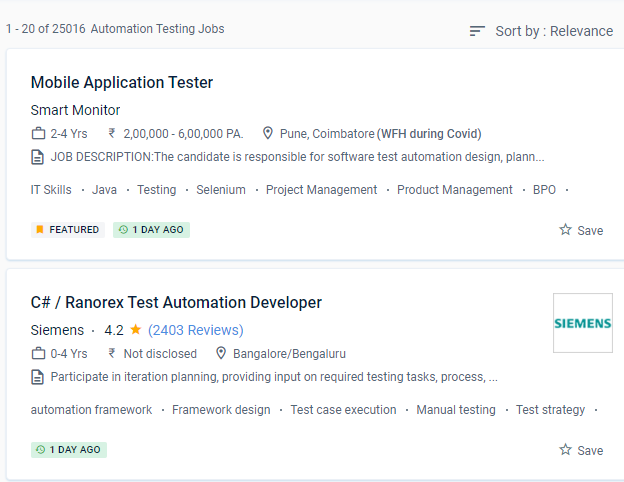Open the 2403 Reviews link

pyautogui.click(x=195, y=330)
